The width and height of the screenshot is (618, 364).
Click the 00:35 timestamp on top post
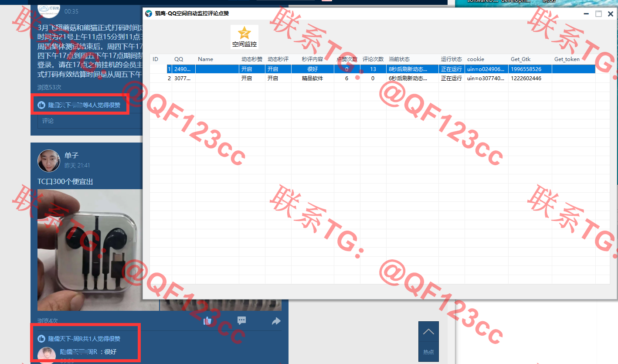[x=71, y=11]
